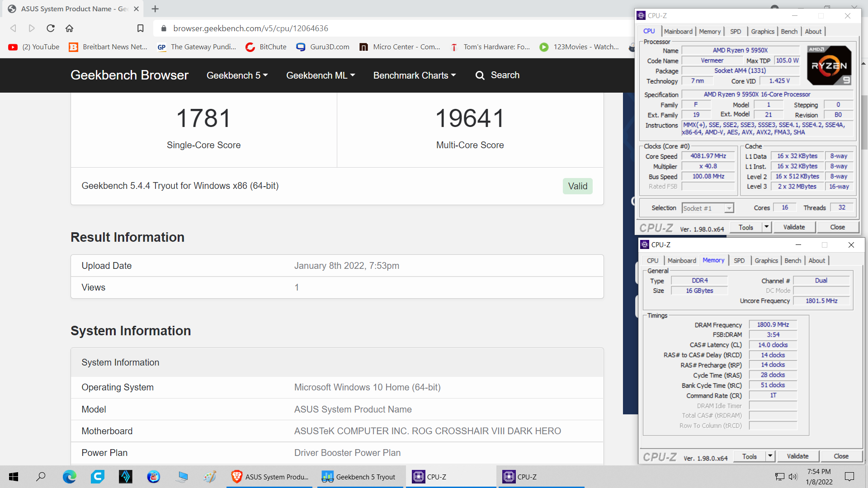Click the browser vertical scrollbar

864,122
